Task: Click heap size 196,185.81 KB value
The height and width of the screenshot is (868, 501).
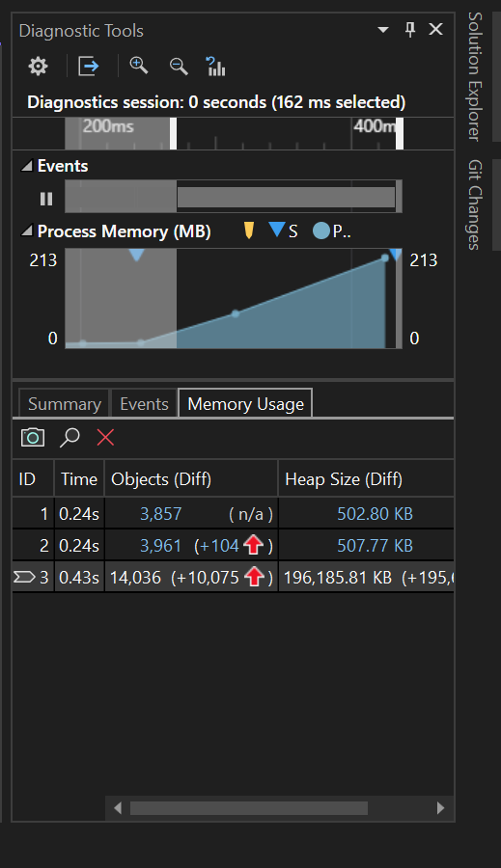Action: 338,578
